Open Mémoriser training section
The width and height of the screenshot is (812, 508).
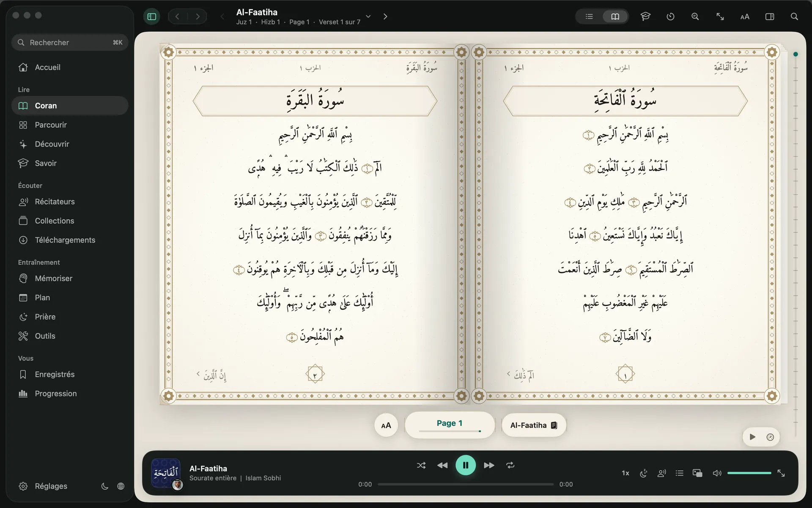[70, 278]
